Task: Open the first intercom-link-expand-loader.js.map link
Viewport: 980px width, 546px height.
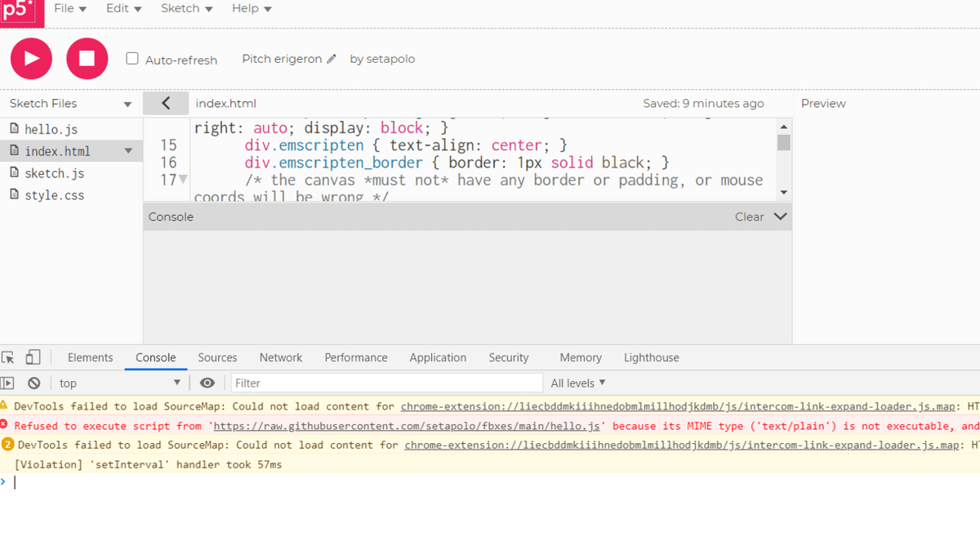Action: coord(678,406)
